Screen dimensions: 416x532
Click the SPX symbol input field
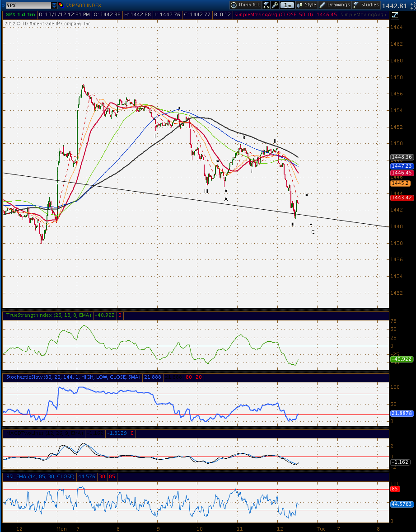[28, 5]
